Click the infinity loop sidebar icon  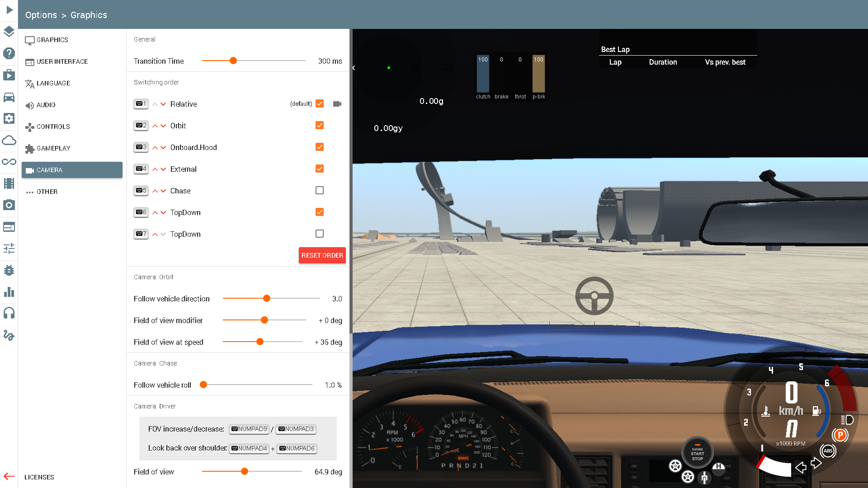click(9, 162)
